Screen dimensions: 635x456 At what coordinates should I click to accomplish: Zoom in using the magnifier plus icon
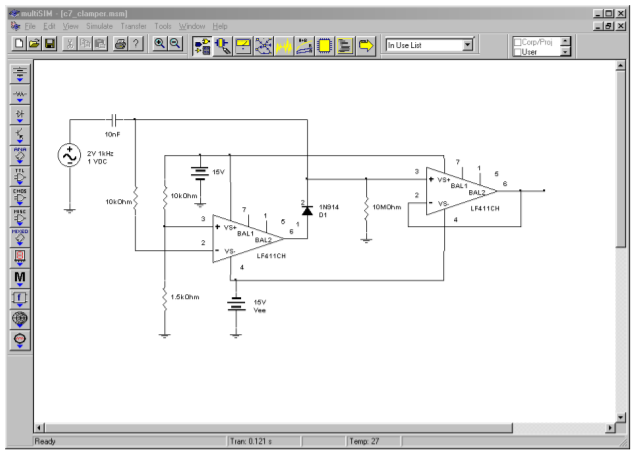pyautogui.click(x=159, y=45)
